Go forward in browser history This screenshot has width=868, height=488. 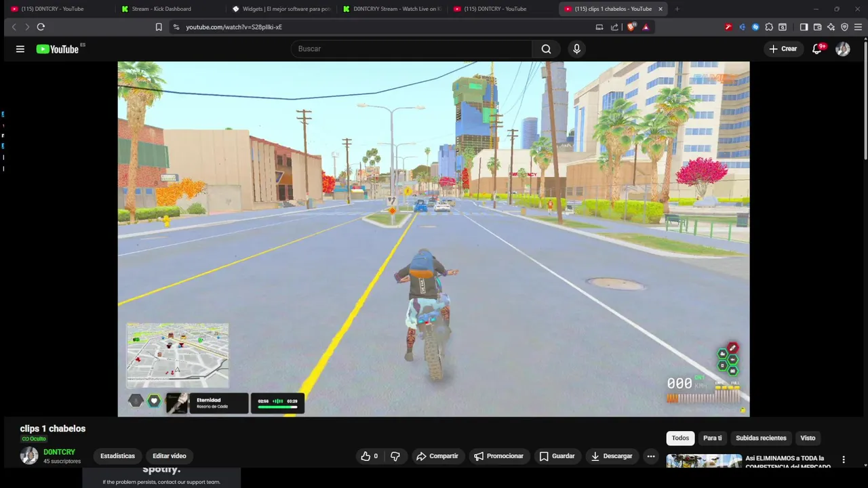point(27,27)
